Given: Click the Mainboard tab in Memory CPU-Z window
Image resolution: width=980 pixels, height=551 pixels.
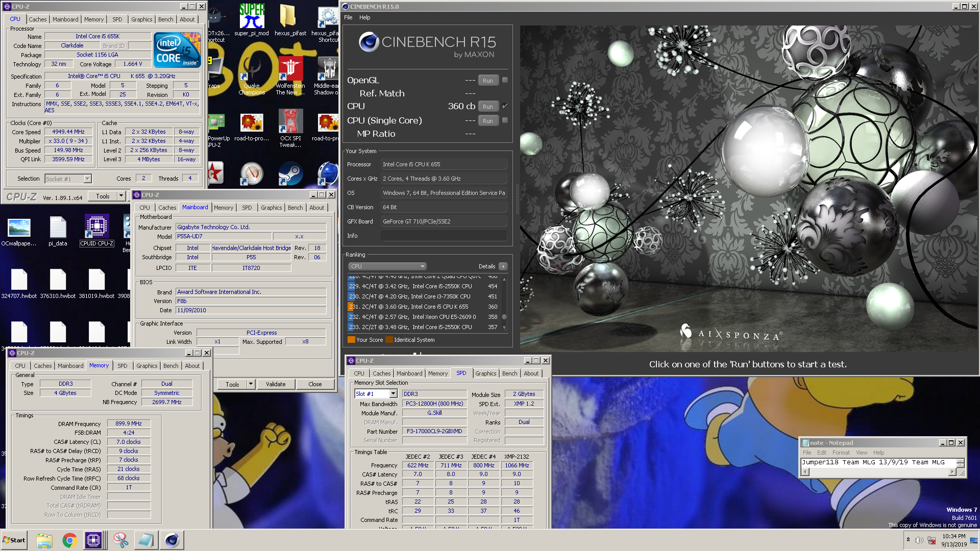Looking at the screenshot, I should pyautogui.click(x=70, y=366).
